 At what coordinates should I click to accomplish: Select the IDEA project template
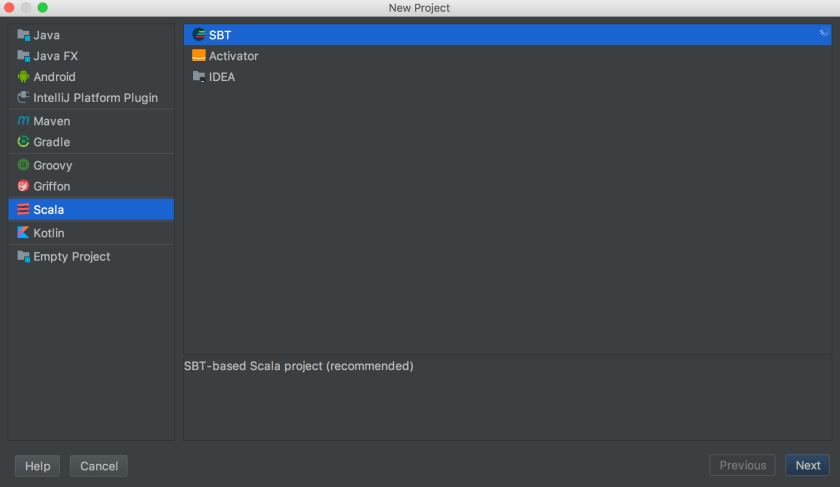pos(222,77)
